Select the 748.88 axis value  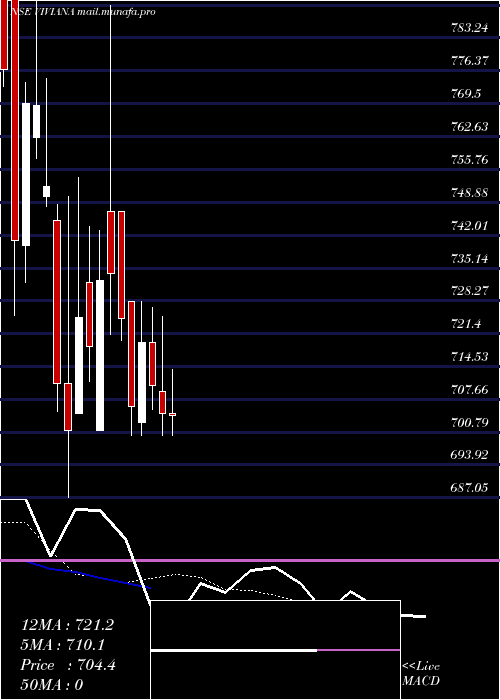[x=469, y=193]
